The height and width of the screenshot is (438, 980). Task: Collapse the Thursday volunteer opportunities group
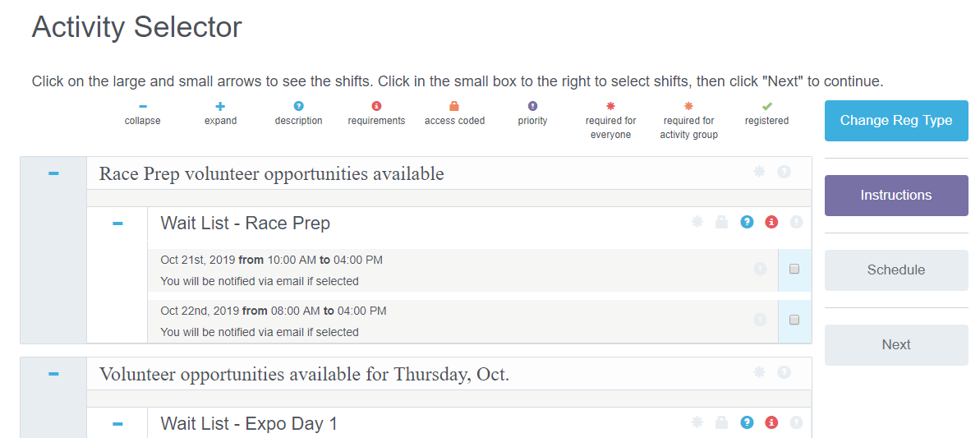[53, 374]
